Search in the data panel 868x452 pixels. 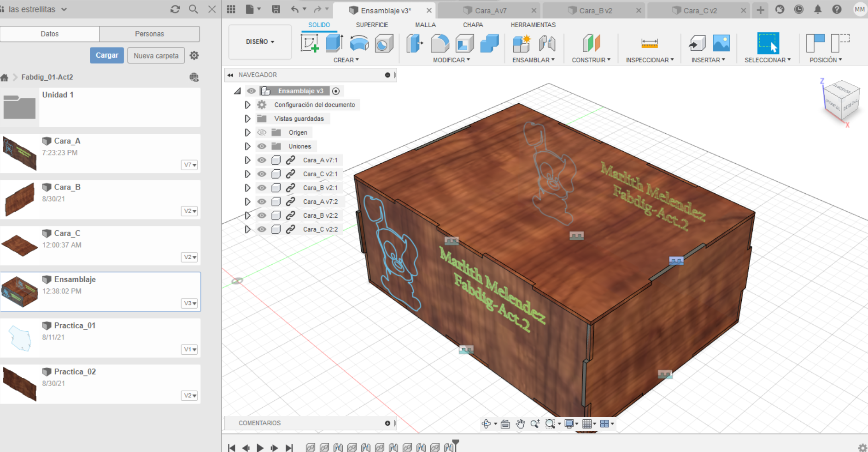[x=194, y=9]
